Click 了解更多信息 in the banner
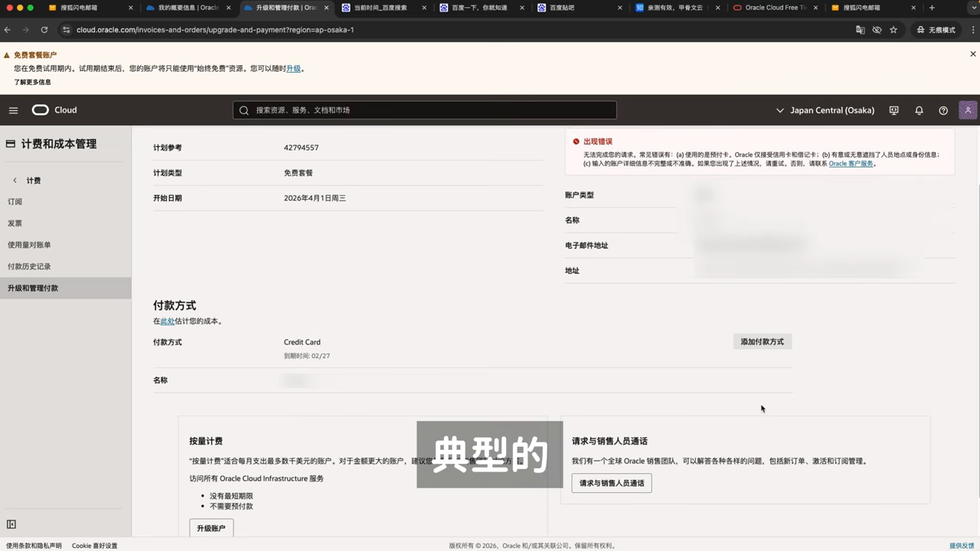The height and width of the screenshot is (551, 980). click(32, 82)
